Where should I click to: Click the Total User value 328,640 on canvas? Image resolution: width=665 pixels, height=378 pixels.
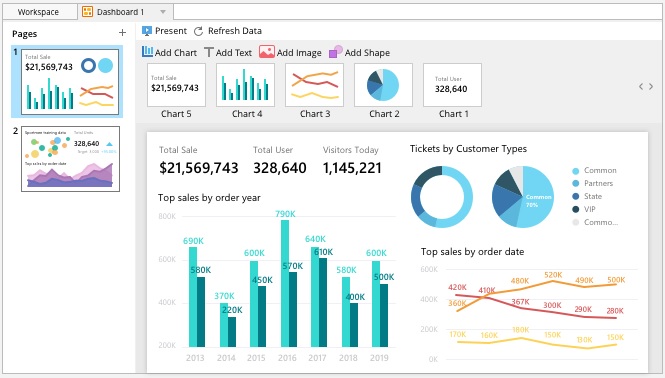click(x=279, y=168)
